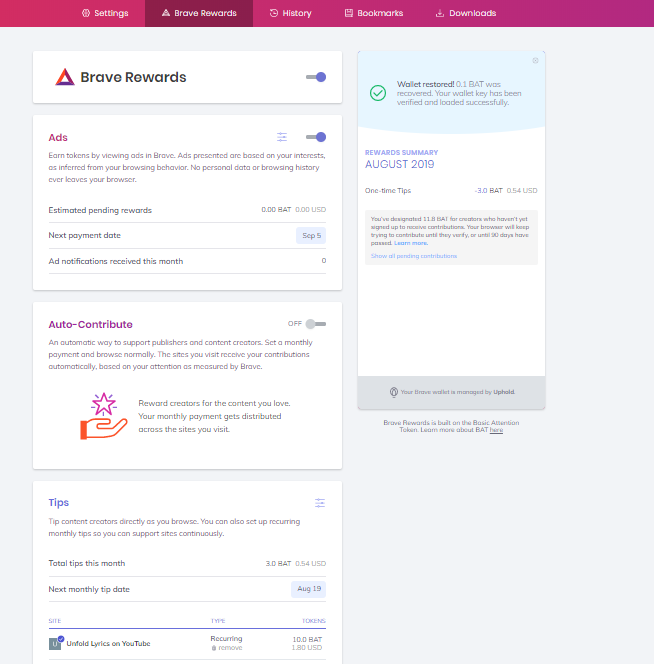Click the One-time Tips row
654x664 pixels.
pos(451,191)
